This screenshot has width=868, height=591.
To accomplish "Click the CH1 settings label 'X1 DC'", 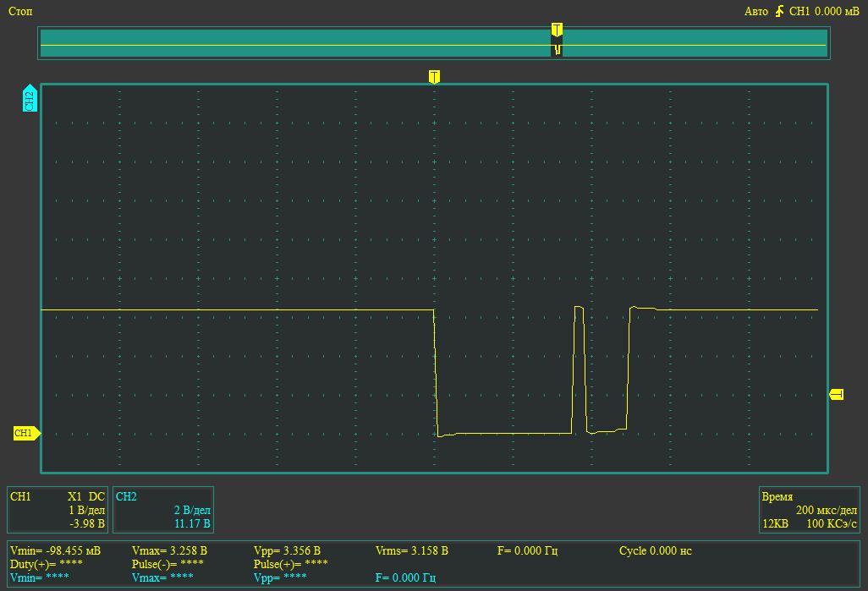I will [85, 496].
